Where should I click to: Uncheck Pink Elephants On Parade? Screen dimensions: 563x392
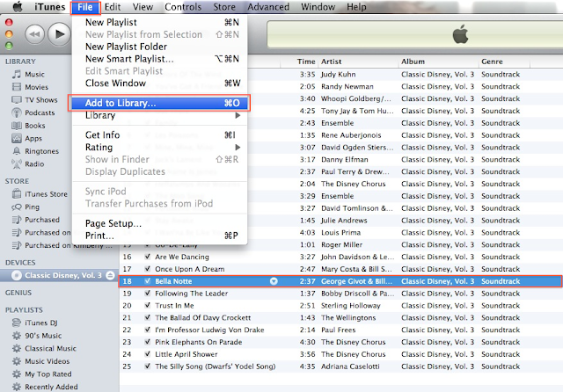click(147, 342)
